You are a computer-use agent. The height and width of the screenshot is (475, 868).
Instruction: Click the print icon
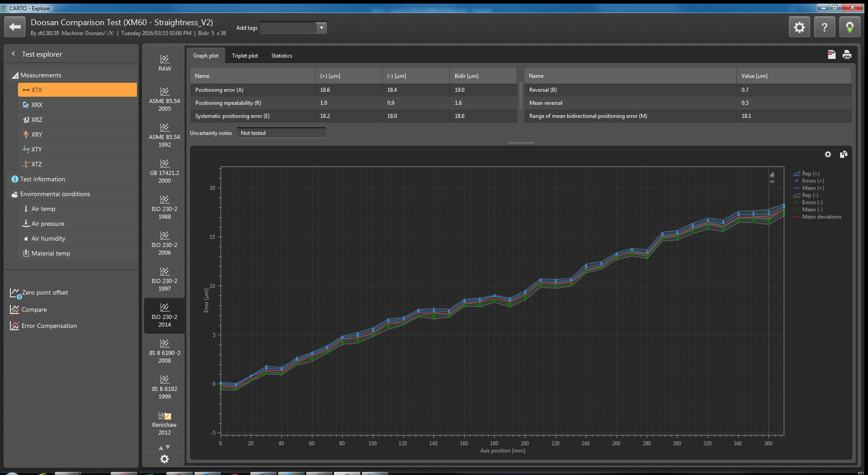(847, 54)
